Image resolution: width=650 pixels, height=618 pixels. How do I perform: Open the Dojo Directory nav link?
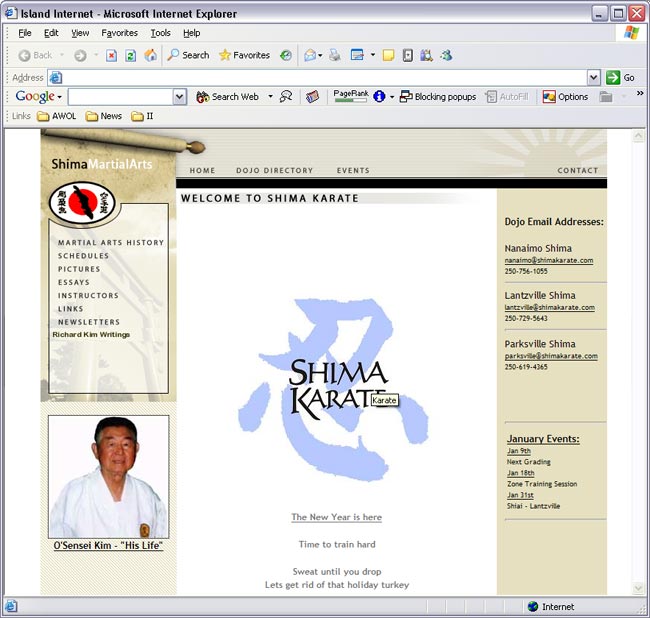(x=274, y=171)
